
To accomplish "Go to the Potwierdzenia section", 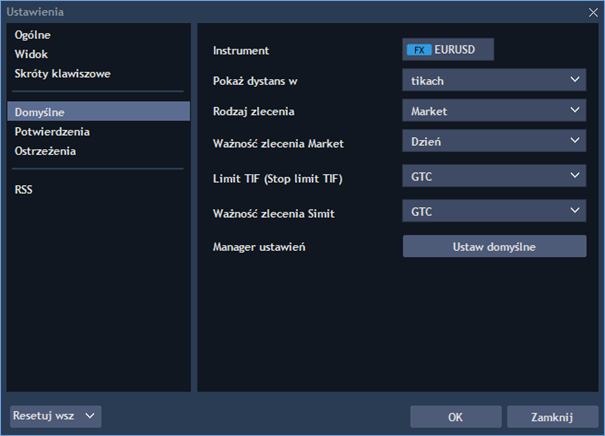I will (52, 131).
